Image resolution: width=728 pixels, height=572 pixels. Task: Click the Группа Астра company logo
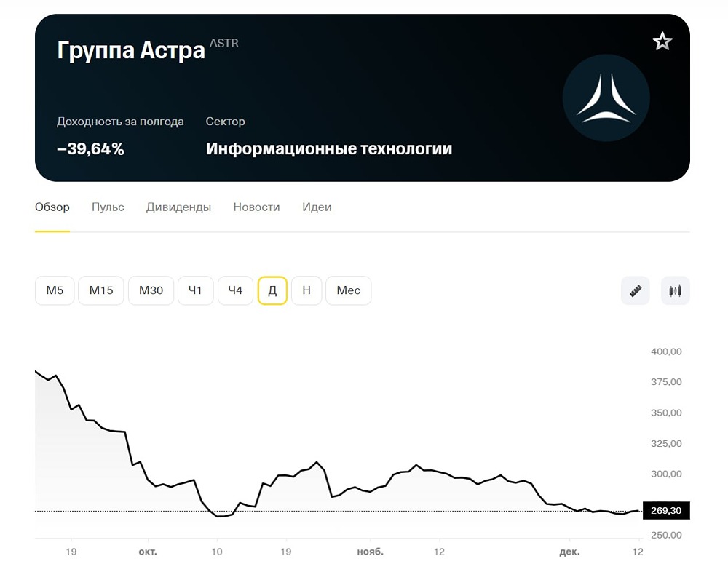tap(606, 98)
